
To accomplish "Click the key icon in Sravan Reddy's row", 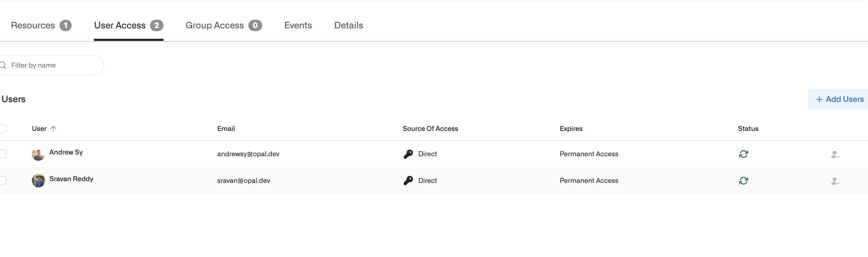I will [x=408, y=180].
